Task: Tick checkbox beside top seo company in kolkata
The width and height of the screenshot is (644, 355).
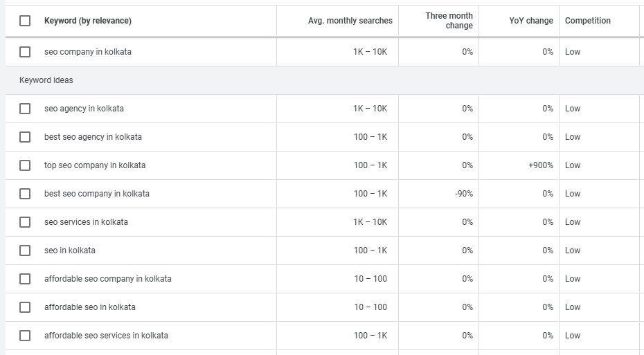Action: (25, 165)
